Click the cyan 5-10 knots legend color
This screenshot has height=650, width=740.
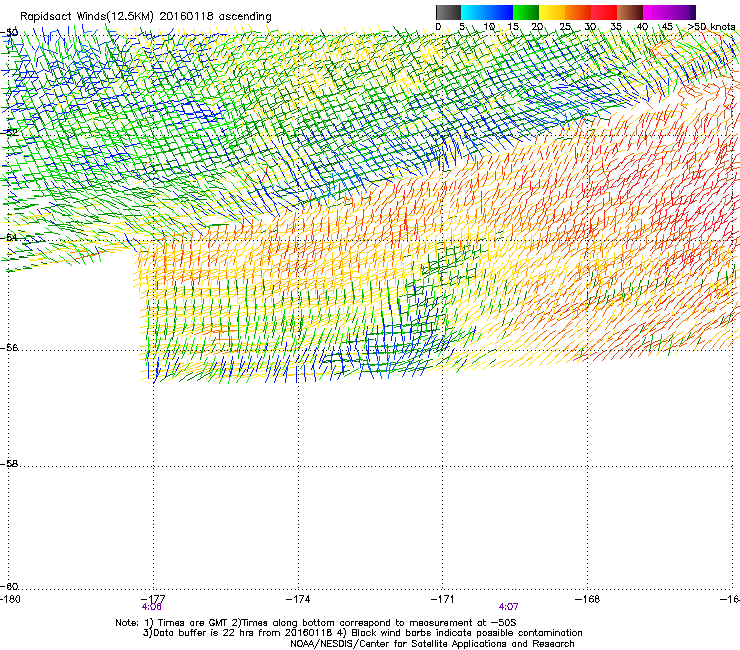coord(474,12)
